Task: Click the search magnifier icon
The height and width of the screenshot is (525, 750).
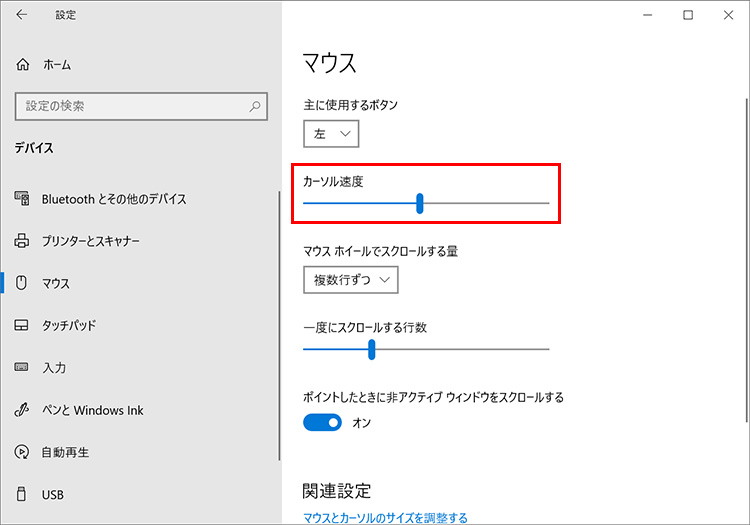Action: point(256,105)
